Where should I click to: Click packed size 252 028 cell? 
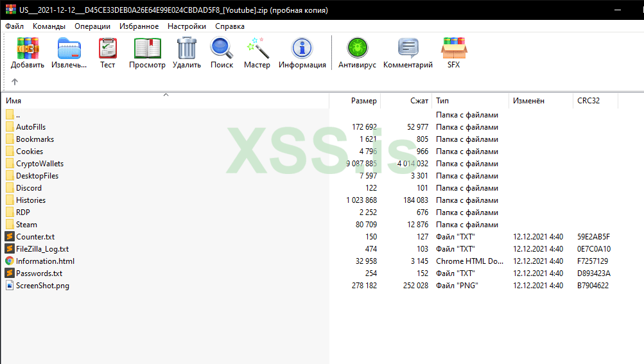[415, 286]
